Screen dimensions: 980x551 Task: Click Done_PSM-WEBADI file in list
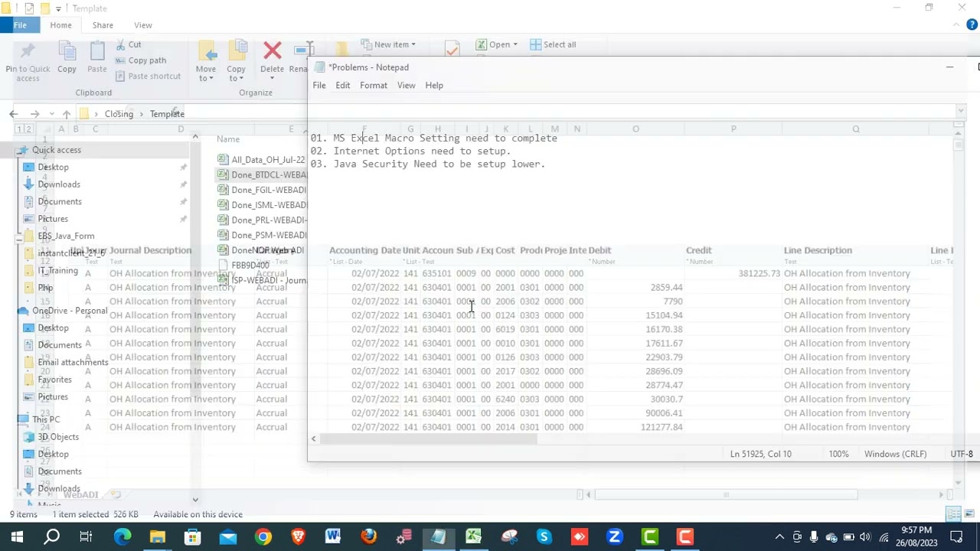click(x=261, y=235)
